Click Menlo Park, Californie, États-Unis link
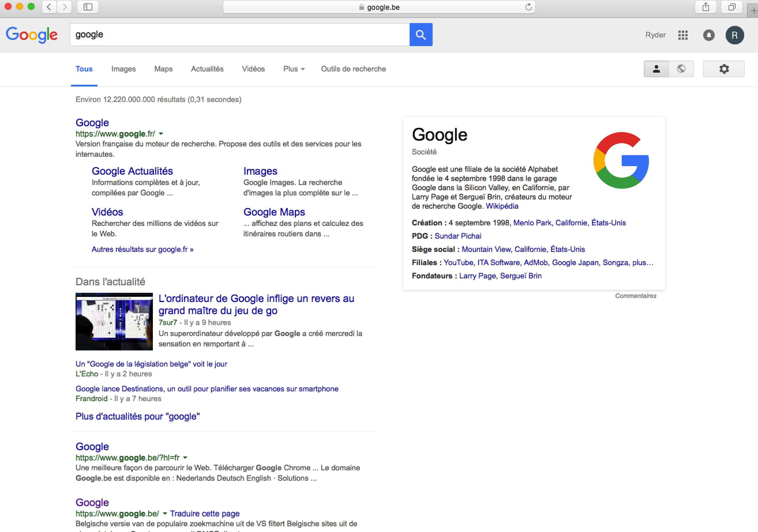The image size is (758, 532). pos(569,223)
